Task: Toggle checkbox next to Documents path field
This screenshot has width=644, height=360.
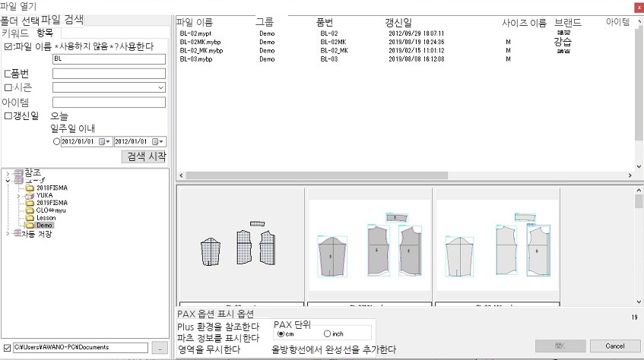Action: [7, 348]
